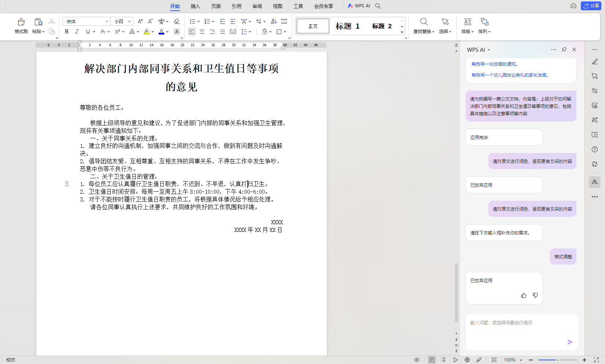Toggle align-right paragraph alignment

(212, 32)
